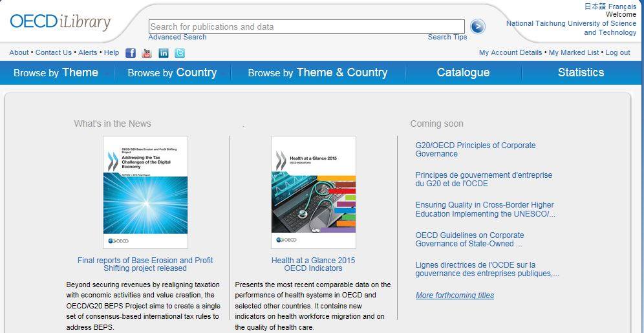Click the What's in the News heading
Image resolution: width=644 pixels, height=333 pixels.
(113, 124)
